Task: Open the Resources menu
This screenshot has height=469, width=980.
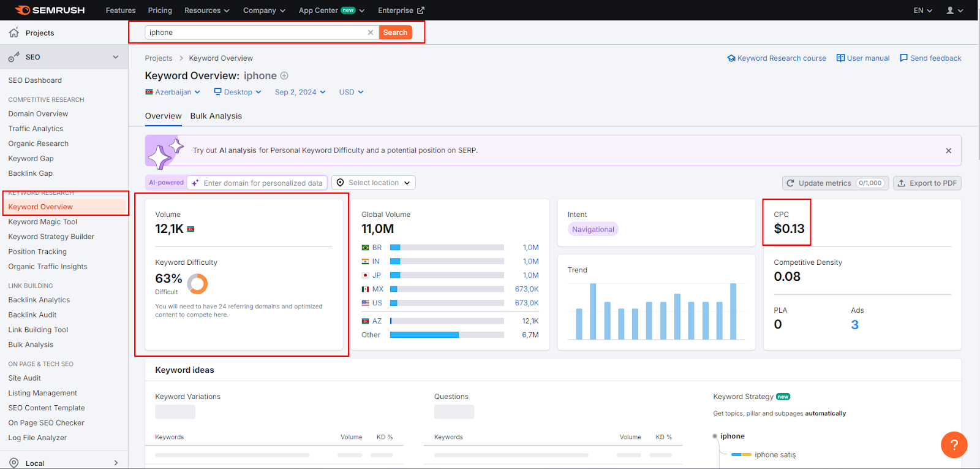Action: pos(207,10)
